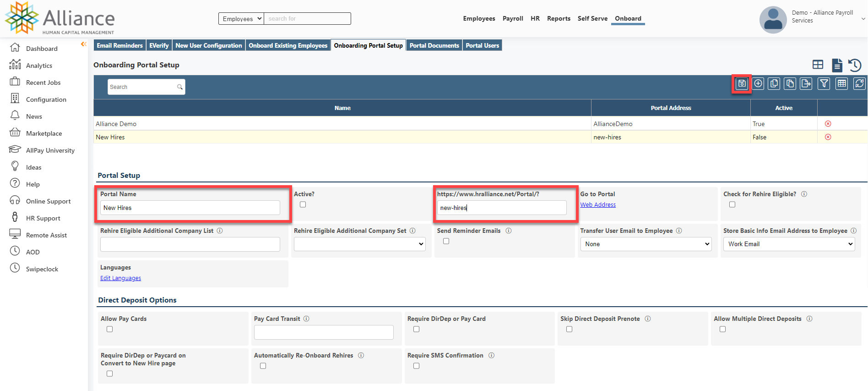The image size is (868, 391).
Task: Open Onboard Existing Employees tab
Action: click(x=288, y=45)
